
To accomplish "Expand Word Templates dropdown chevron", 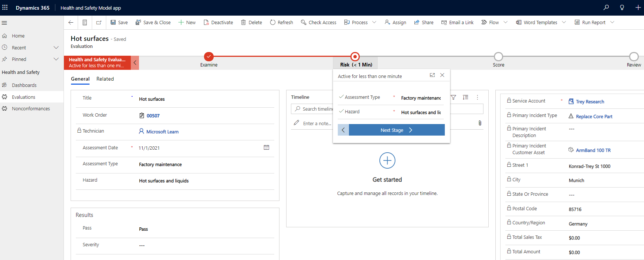I will pos(564,22).
